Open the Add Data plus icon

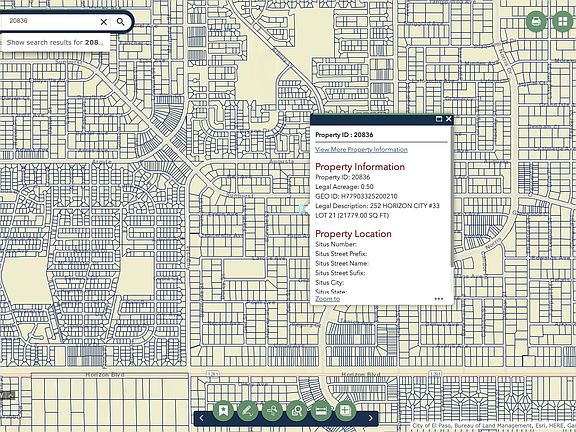346,410
